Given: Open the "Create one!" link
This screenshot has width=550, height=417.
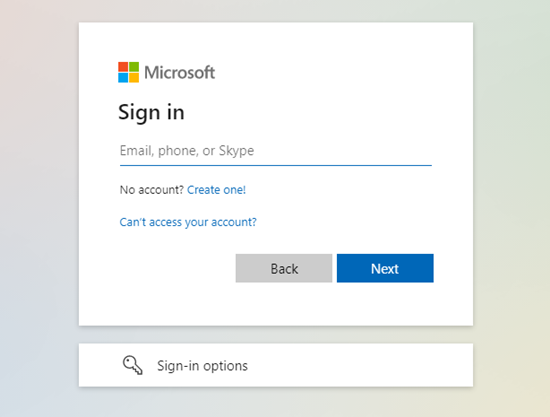Looking at the screenshot, I should [216, 190].
